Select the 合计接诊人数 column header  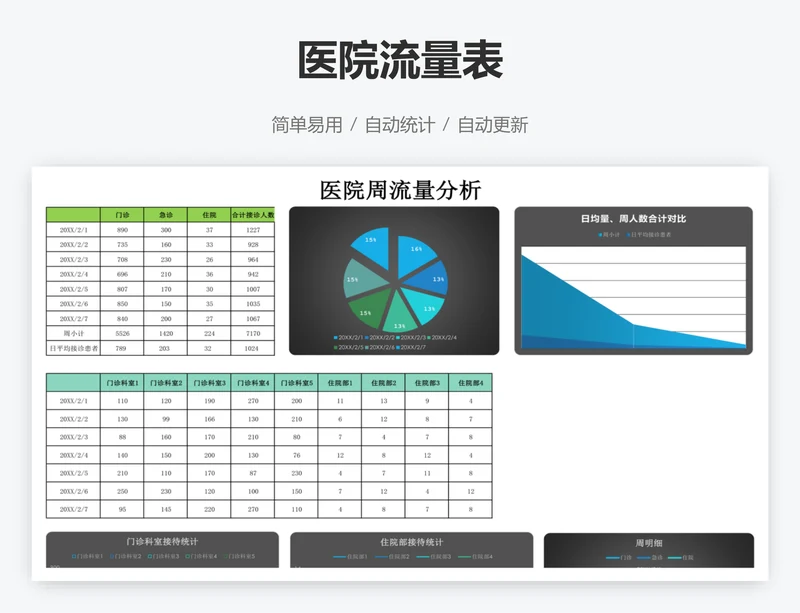click(253, 215)
